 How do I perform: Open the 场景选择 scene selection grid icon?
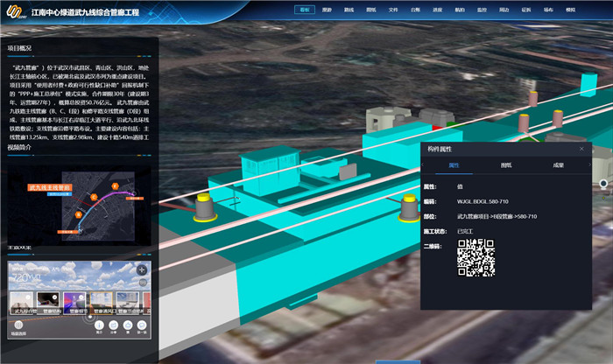18,325
